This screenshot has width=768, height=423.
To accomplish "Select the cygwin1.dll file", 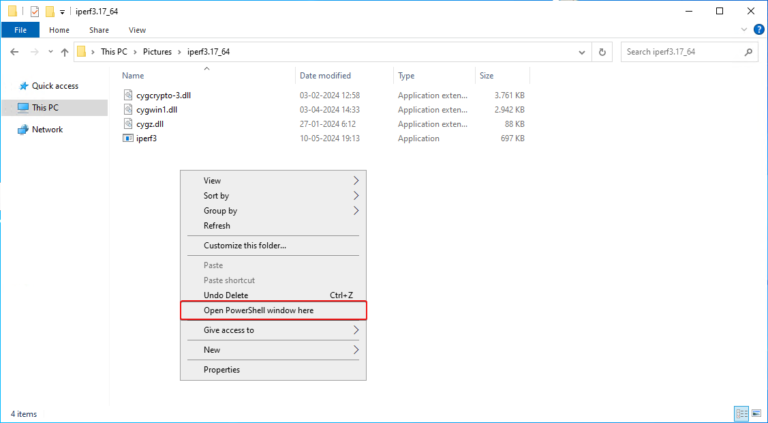I will click(157, 110).
